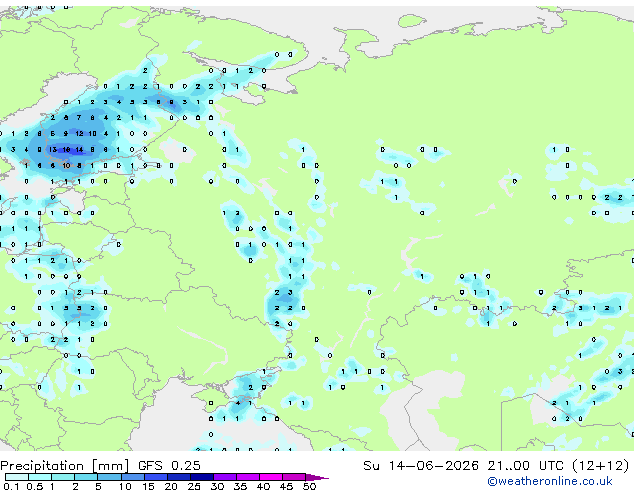The image size is (634, 490).
Task: Click the above-50 arrow tip of legend
Action: [x=317, y=477]
